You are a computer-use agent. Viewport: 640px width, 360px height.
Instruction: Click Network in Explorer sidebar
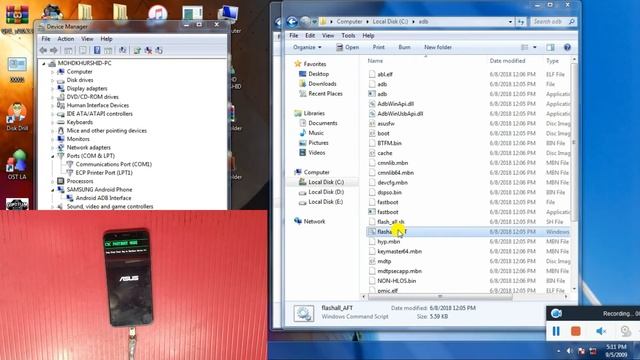pyautogui.click(x=314, y=221)
